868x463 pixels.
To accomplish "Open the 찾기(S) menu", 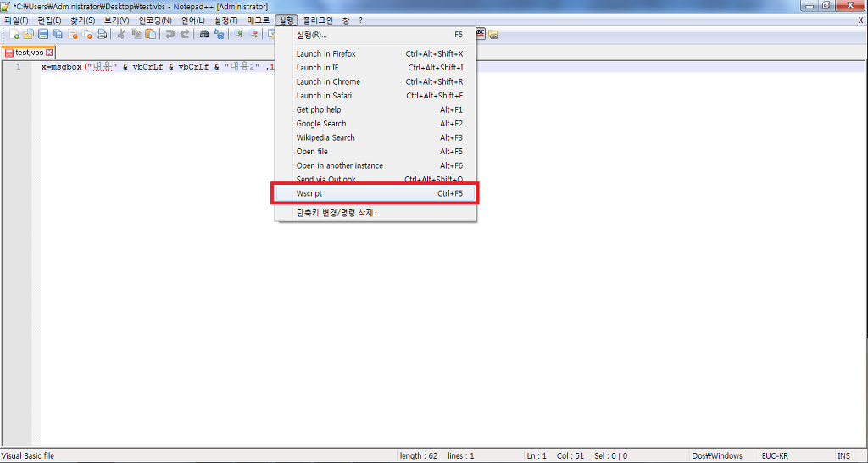I will [x=82, y=20].
